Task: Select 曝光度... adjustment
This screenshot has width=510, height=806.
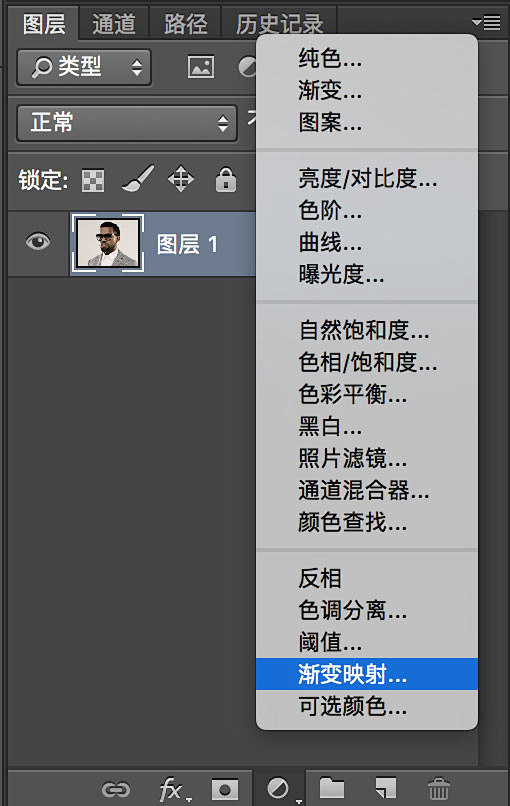Action: click(x=367, y=274)
